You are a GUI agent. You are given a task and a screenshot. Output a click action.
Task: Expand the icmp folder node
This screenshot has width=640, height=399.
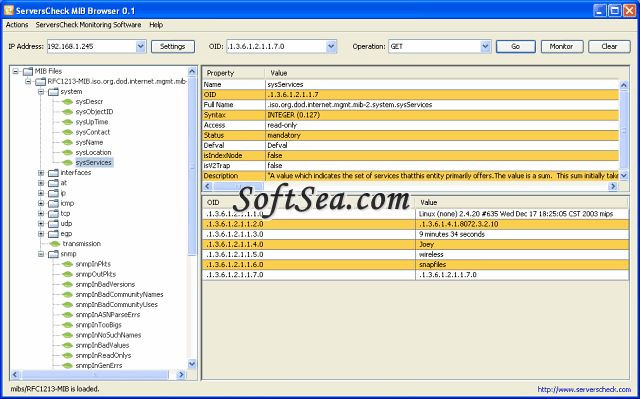tap(41, 204)
